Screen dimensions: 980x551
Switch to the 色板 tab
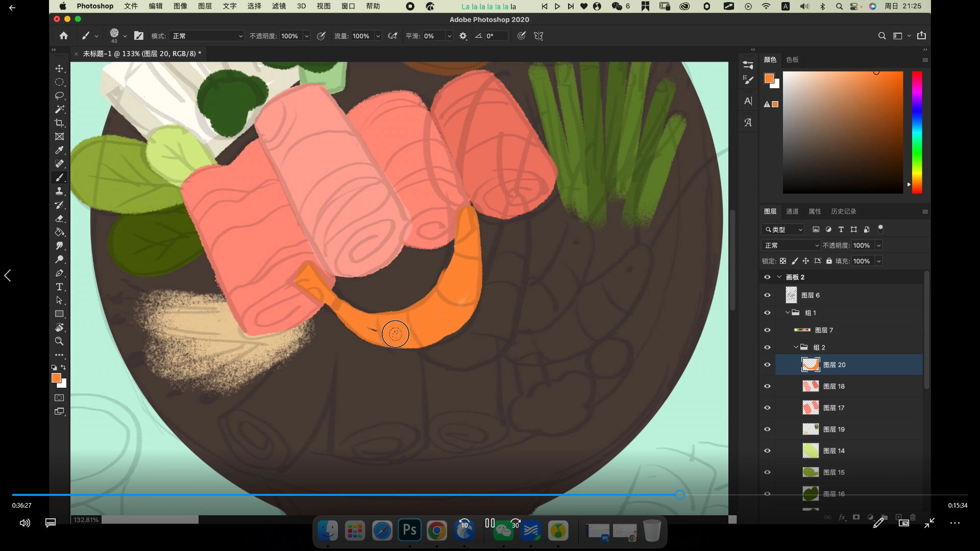pyautogui.click(x=792, y=60)
